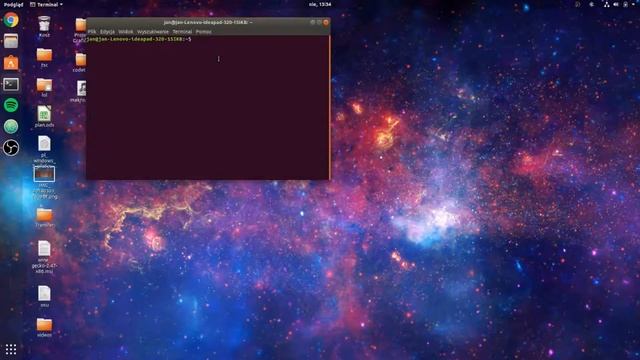Minimize the terminal window
The height and width of the screenshot is (360, 640).
pos(313,22)
